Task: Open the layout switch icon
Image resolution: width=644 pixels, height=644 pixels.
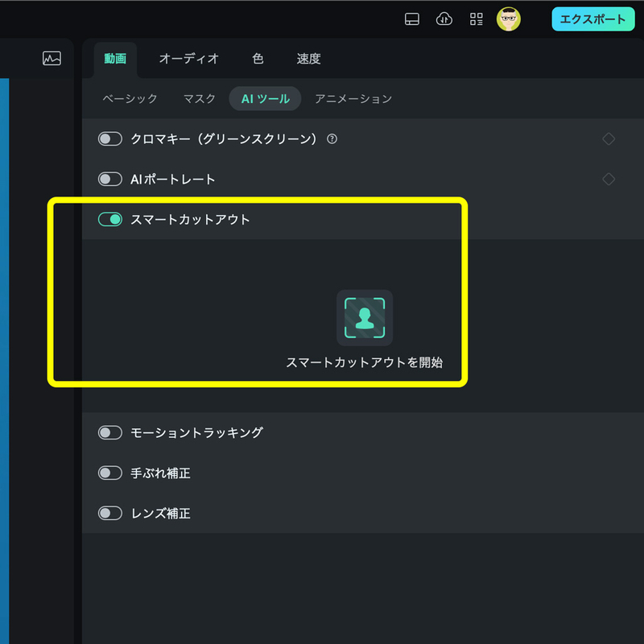Action: (411, 19)
